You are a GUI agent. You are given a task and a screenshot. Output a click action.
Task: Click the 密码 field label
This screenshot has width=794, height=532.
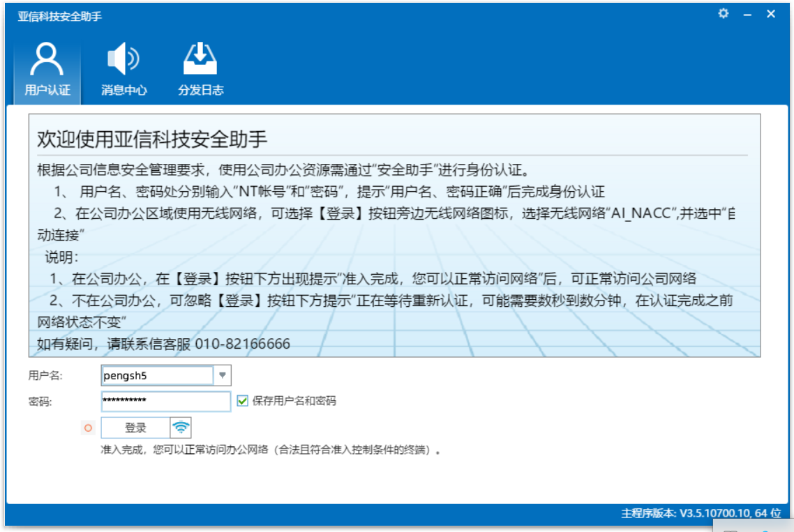click(x=40, y=402)
